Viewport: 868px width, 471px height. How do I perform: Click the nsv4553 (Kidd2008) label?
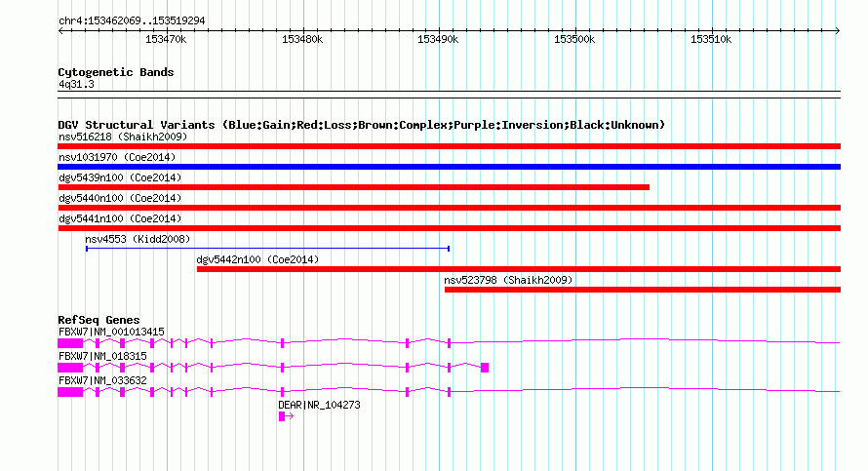pyautogui.click(x=138, y=239)
